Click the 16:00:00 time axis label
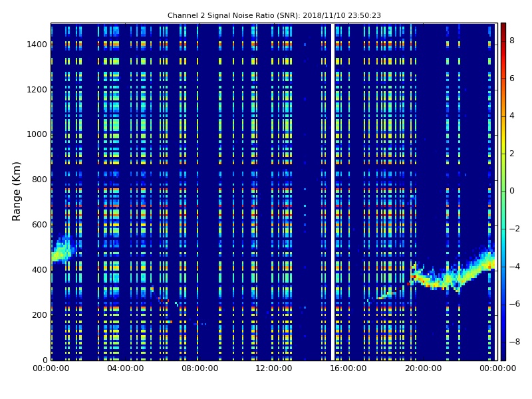 pos(348,368)
